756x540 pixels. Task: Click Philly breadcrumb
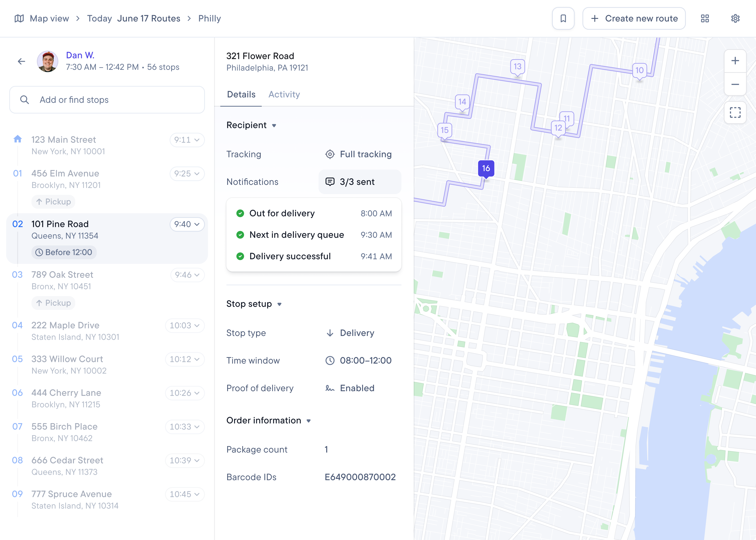click(209, 19)
